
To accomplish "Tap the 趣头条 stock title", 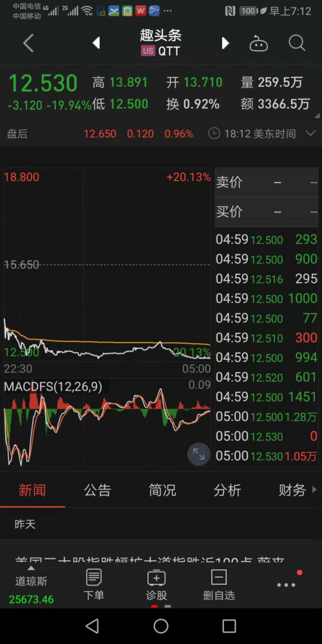I will coord(160,35).
